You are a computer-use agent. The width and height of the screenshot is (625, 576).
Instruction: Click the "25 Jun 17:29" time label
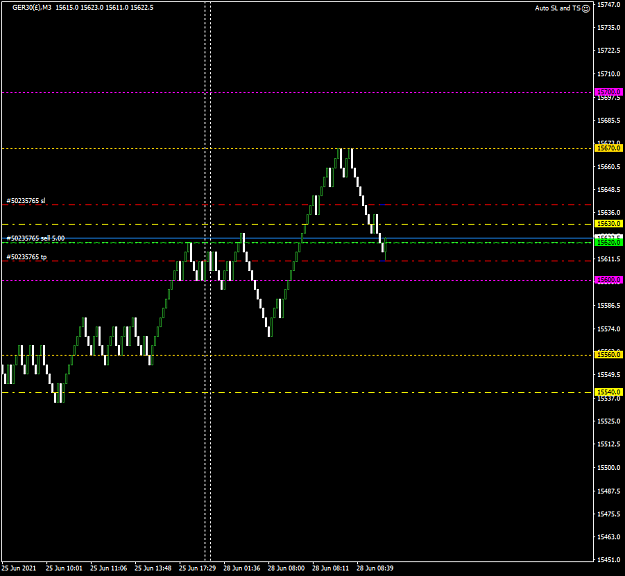pyautogui.click(x=197, y=568)
